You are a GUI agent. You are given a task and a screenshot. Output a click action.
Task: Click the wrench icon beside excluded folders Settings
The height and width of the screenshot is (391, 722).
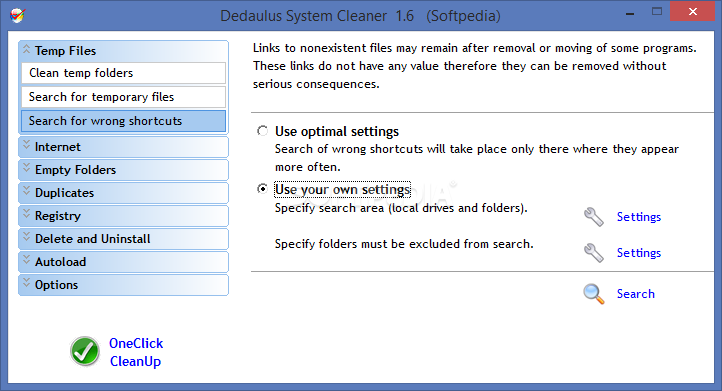point(594,253)
